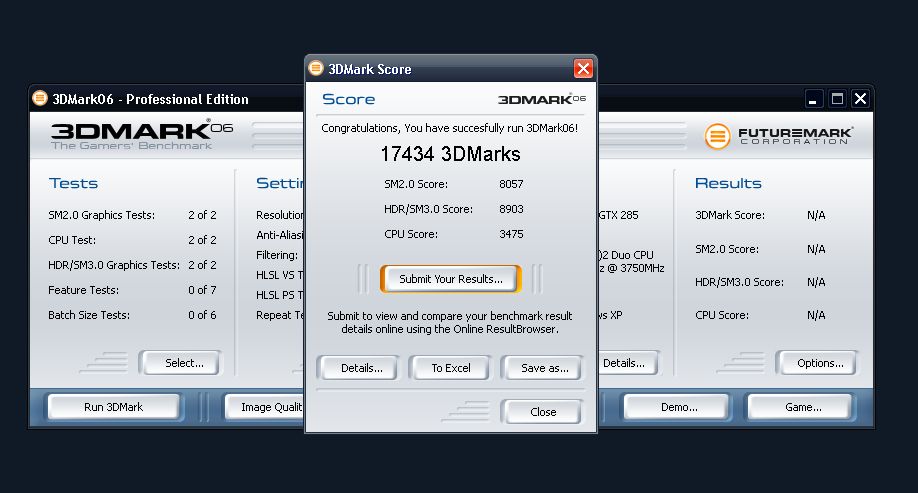Click the SM2.0 Score value 8057
Screen dimensions: 918x493
coord(511,184)
